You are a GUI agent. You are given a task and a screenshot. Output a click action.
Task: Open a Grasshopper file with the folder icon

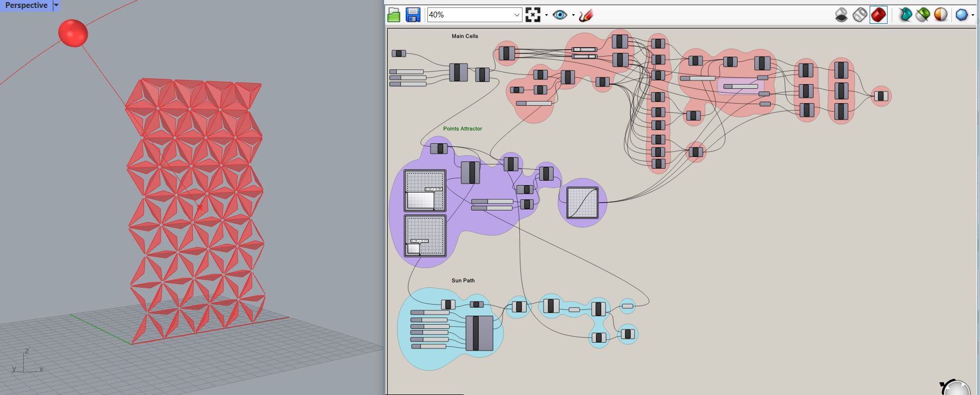[394, 15]
